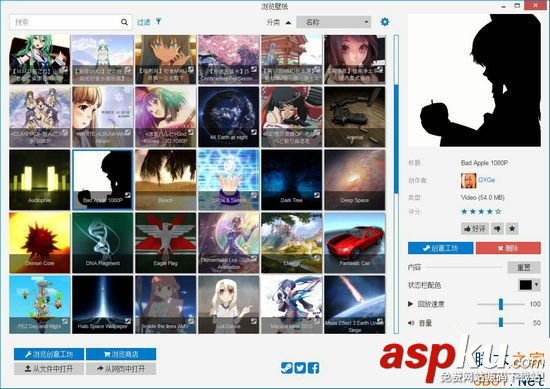
Task: Click the star rating row
Action: (x=481, y=212)
